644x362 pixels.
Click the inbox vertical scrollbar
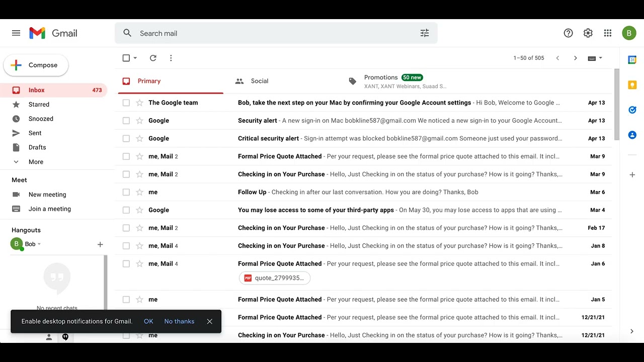(617, 105)
